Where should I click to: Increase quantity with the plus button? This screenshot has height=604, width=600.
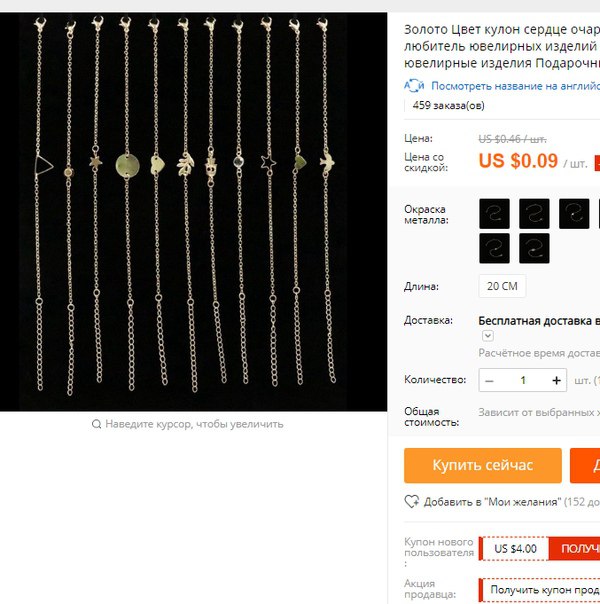click(x=556, y=380)
